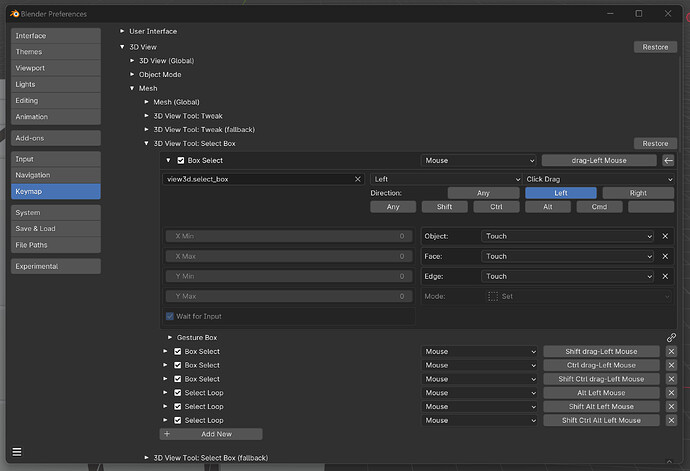Reset the Object property with X
Image resolution: width=690 pixels, height=471 pixels.
click(x=665, y=236)
